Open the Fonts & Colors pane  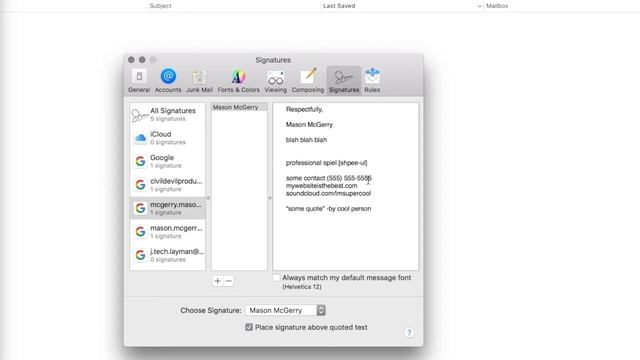[x=238, y=81]
